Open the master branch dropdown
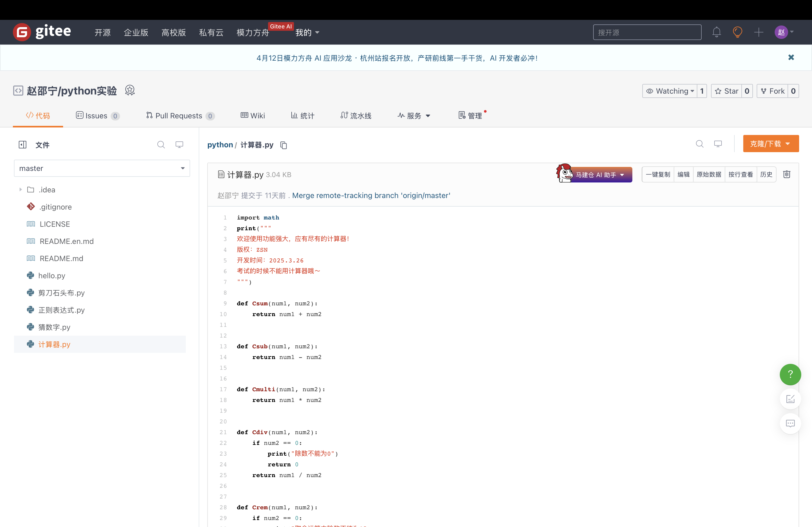Screen dimensions: 812x527 point(102,169)
